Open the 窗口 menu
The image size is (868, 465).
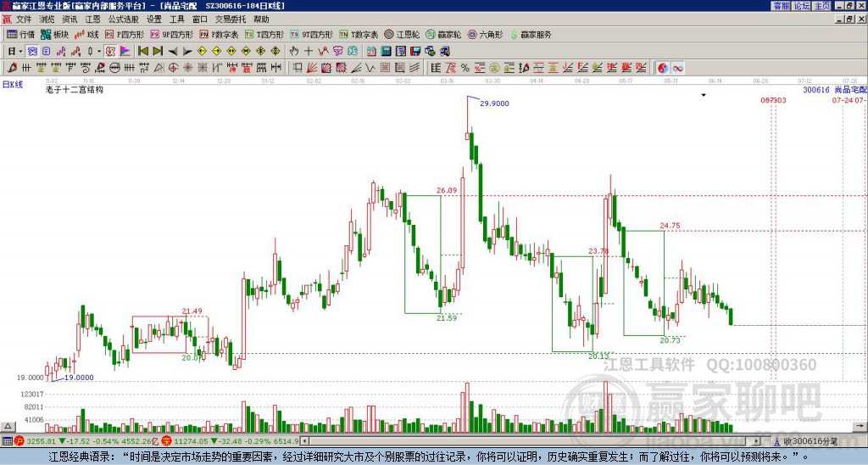pyautogui.click(x=200, y=20)
